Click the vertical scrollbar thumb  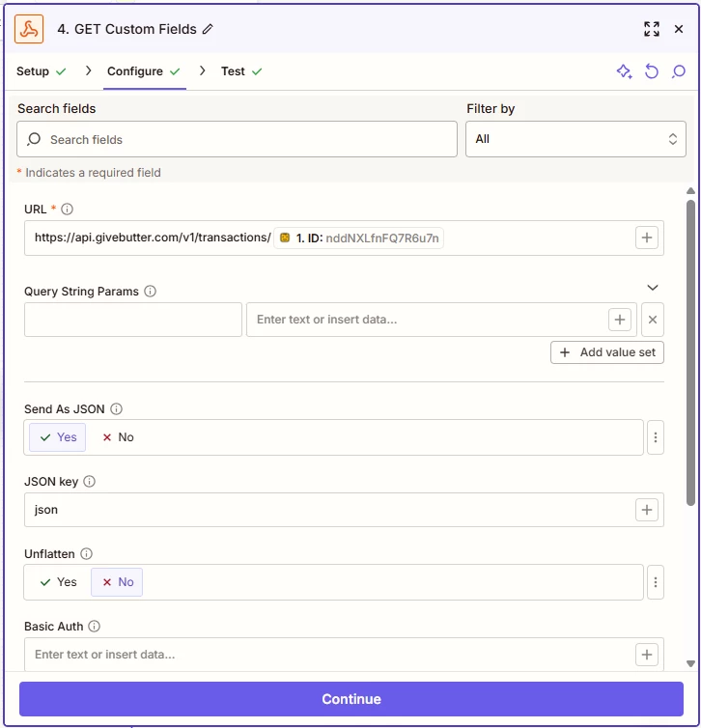(690, 352)
